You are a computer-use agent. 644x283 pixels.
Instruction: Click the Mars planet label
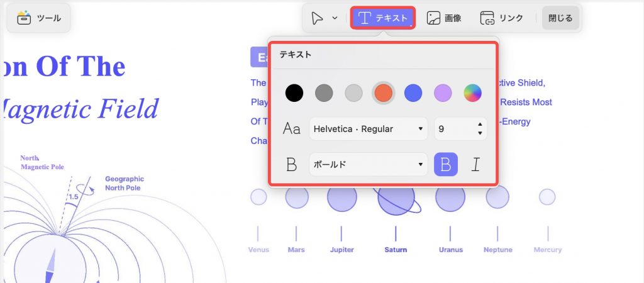296,250
